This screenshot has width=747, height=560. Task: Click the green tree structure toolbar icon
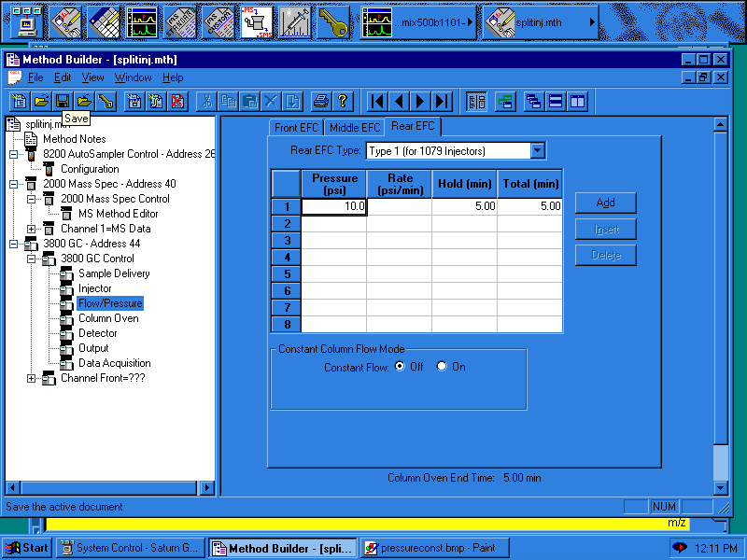click(505, 102)
